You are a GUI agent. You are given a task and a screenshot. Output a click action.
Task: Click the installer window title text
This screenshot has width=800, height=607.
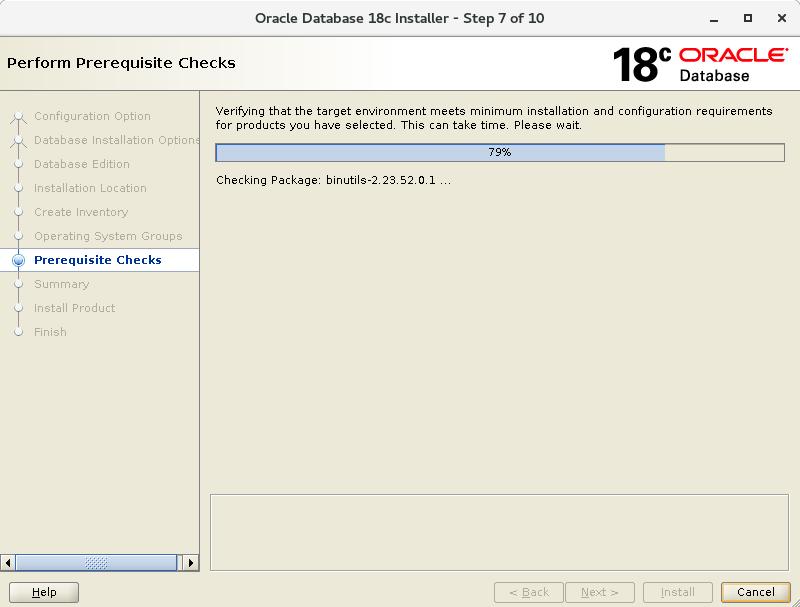tap(399, 18)
